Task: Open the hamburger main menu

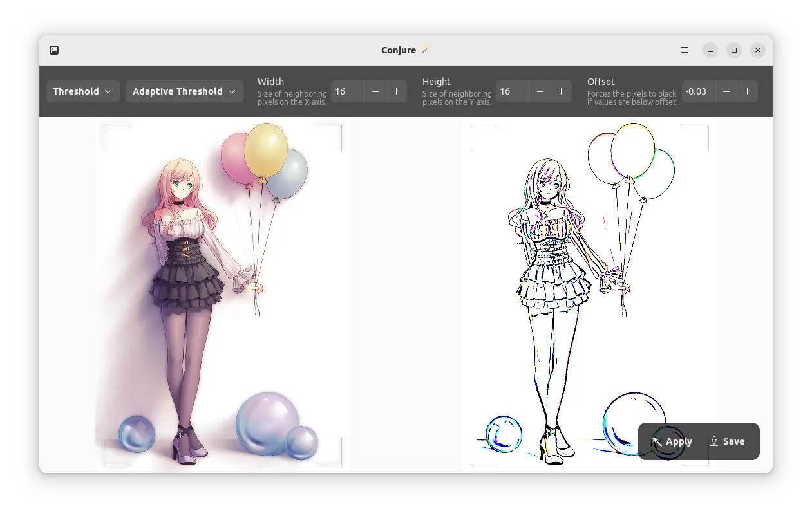Action: click(x=685, y=50)
